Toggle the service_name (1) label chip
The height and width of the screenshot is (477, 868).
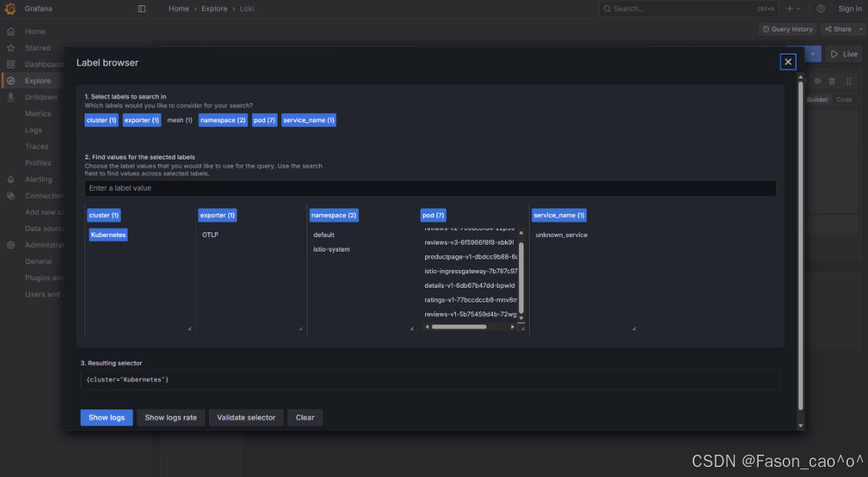(309, 120)
